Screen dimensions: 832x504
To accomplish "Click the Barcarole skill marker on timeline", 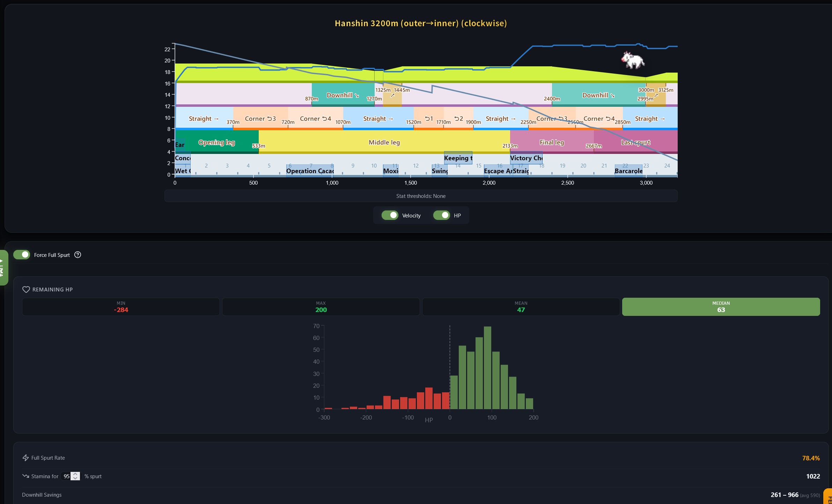I will 628,171.
